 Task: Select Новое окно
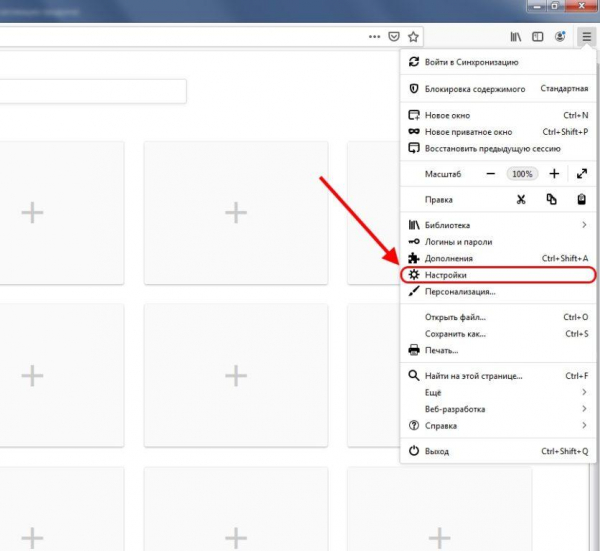coord(498,115)
